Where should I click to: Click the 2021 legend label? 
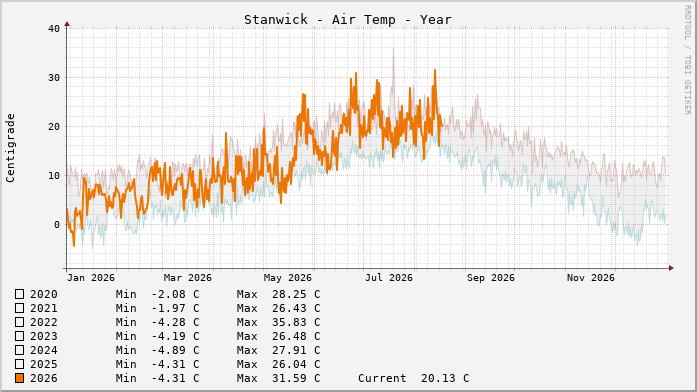44,308
